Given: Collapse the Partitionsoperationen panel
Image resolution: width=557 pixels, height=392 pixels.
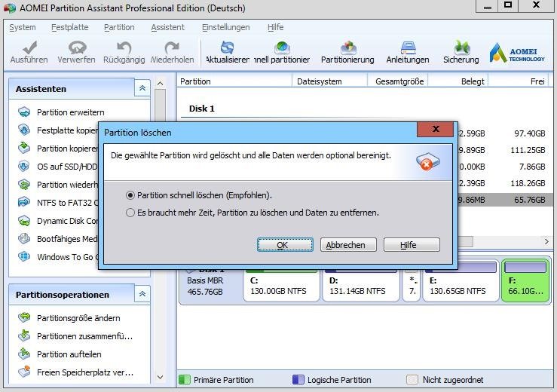Looking at the screenshot, I should (142, 294).
